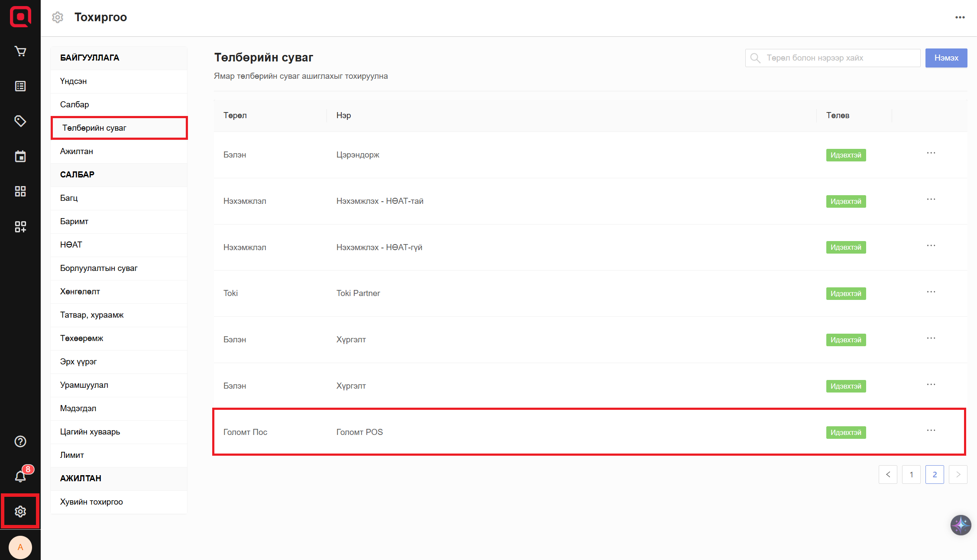Click the settings gear in left sidebar
Image resolution: width=977 pixels, height=560 pixels.
click(x=20, y=512)
